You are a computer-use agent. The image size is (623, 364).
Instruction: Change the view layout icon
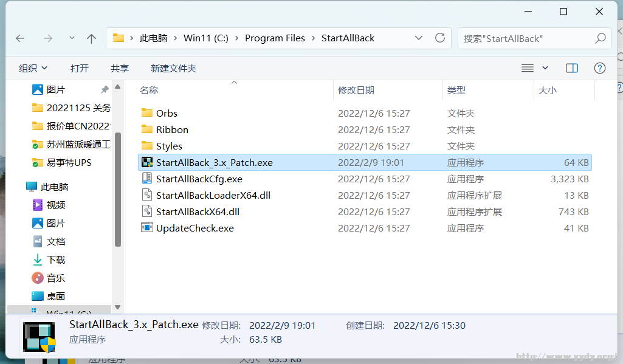[x=527, y=68]
